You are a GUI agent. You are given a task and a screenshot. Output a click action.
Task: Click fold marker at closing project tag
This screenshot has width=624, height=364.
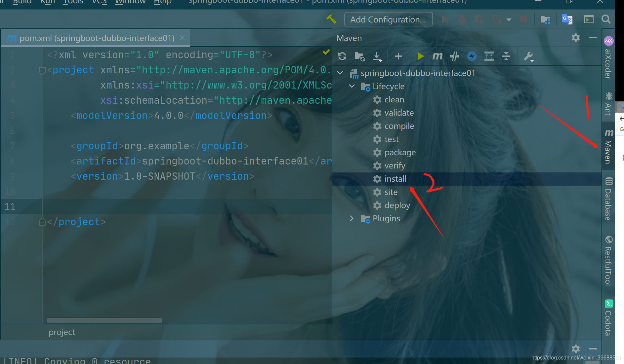(x=42, y=222)
